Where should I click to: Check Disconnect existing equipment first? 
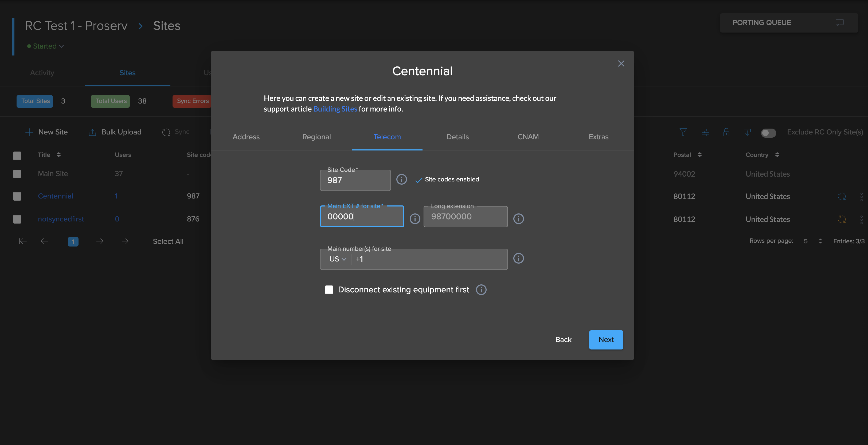click(x=329, y=289)
